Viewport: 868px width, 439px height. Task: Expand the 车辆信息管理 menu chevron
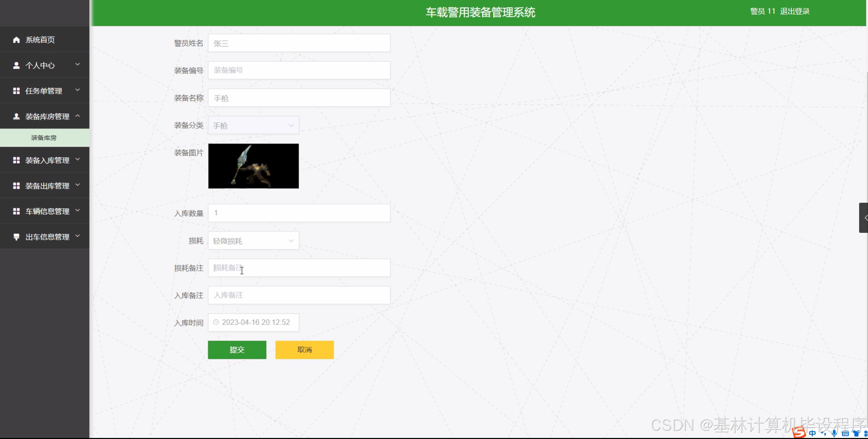coord(78,210)
